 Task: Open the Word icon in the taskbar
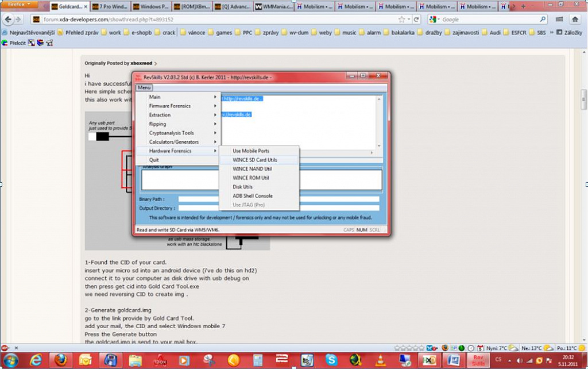(454, 360)
